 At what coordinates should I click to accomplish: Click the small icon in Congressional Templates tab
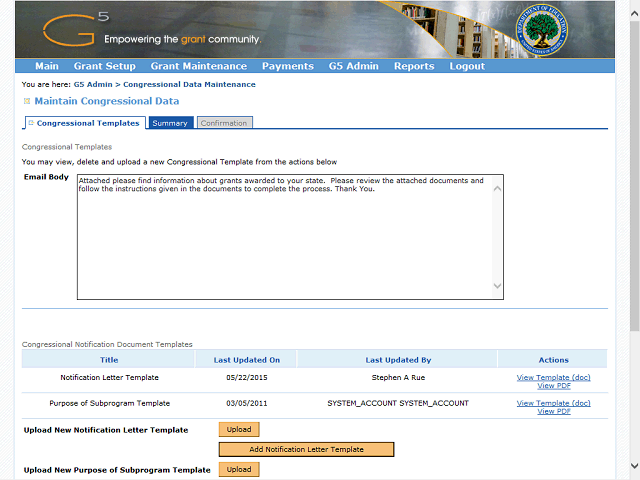(31, 123)
